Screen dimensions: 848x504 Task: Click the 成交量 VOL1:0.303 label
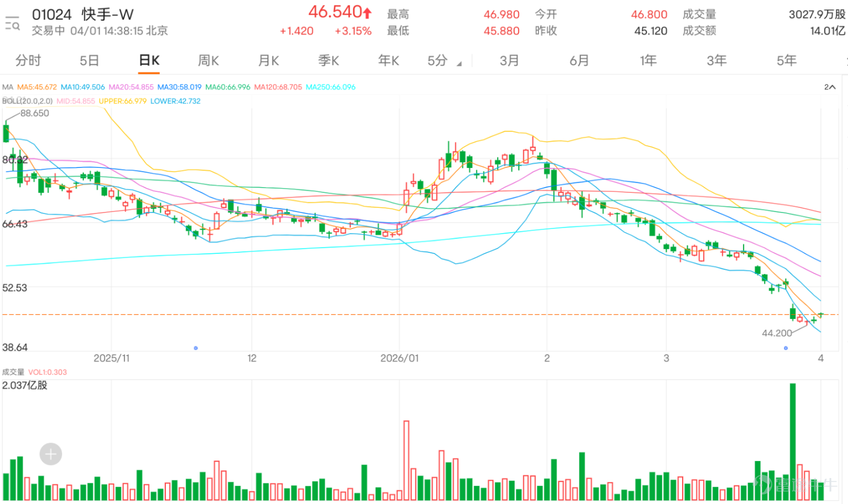point(34,372)
